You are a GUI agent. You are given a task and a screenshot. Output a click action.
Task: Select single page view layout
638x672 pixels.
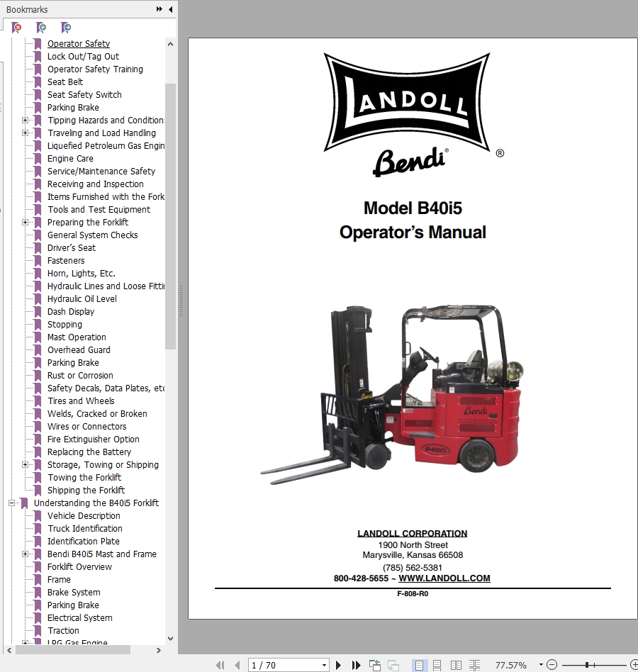[419, 665]
